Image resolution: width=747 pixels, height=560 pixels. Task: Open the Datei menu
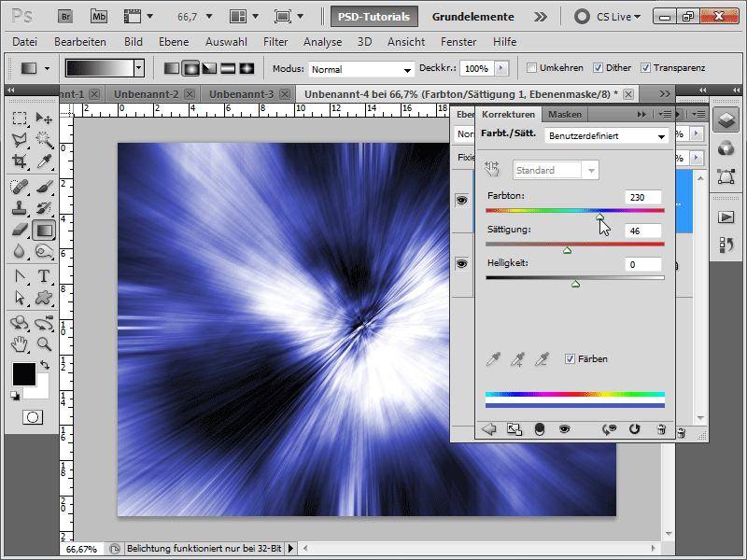[25, 42]
